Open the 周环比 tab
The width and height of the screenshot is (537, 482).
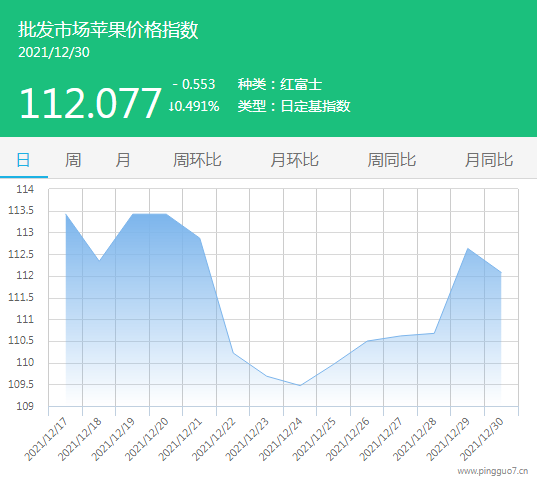pyautogui.click(x=197, y=160)
